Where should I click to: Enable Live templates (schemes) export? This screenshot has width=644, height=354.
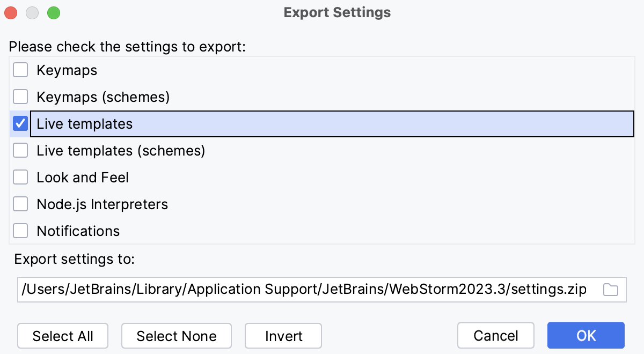20,150
